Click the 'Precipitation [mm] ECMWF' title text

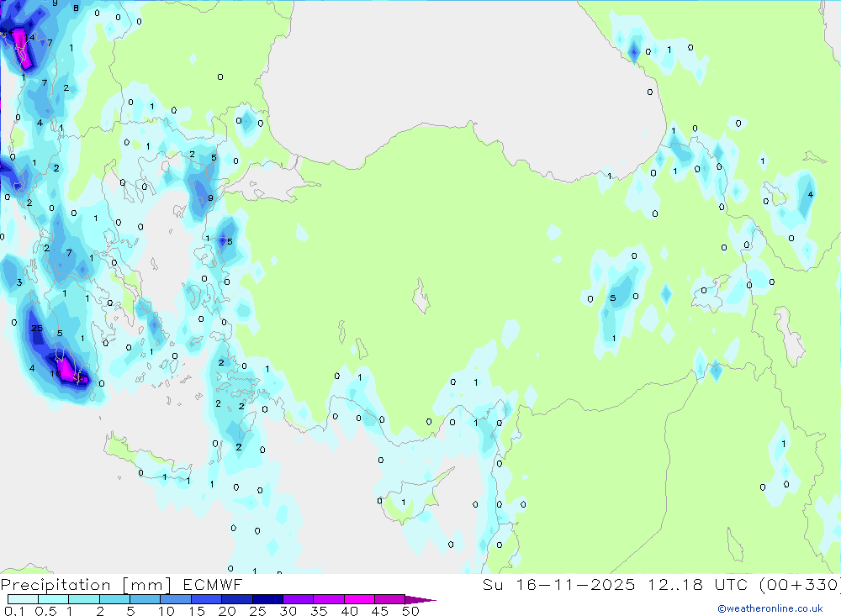tap(122, 585)
